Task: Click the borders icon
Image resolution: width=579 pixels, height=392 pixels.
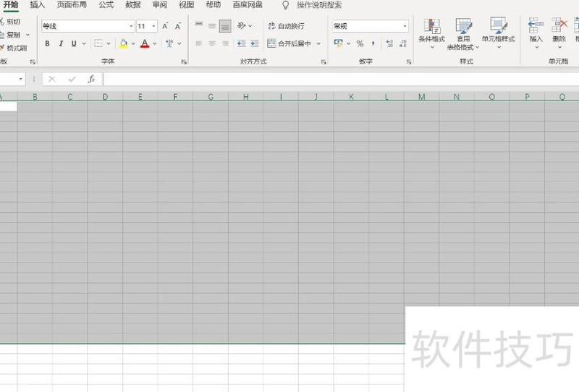Action: click(98, 43)
